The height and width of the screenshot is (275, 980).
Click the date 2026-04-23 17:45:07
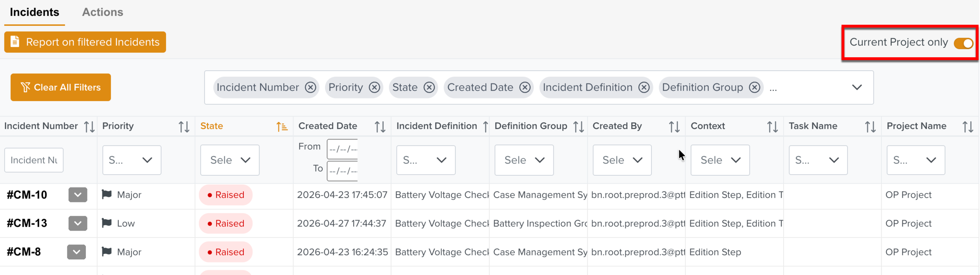pyautogui.click(x=342, y=195)
